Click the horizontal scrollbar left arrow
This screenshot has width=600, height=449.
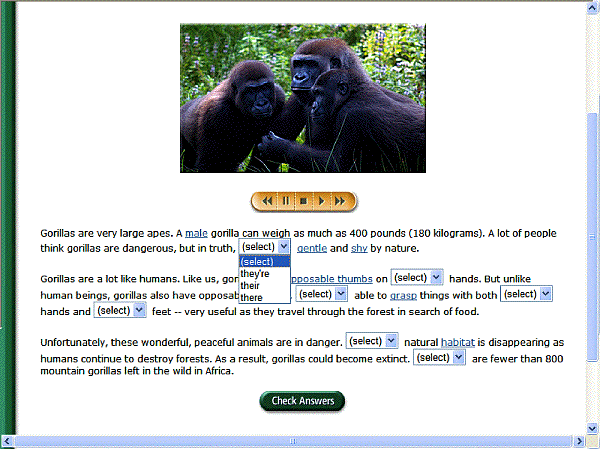(7, 441)
